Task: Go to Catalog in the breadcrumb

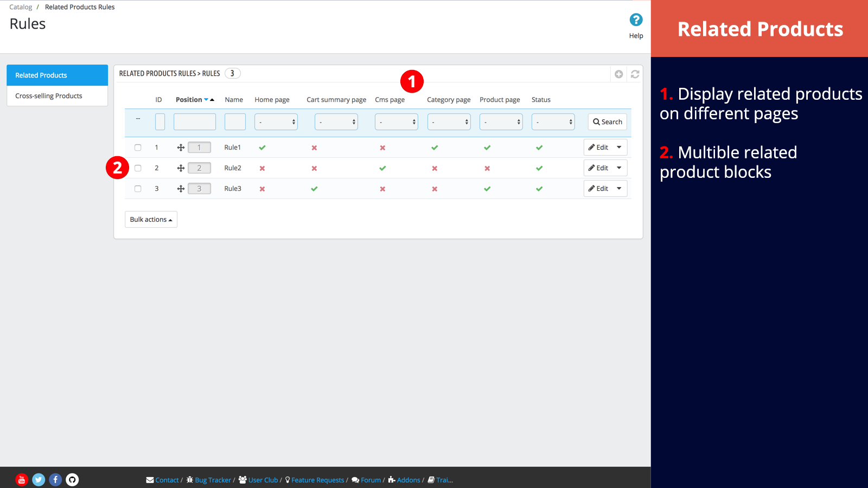Action: click(x=21, y=7)
